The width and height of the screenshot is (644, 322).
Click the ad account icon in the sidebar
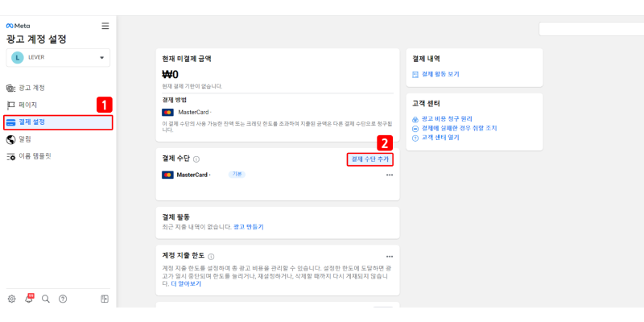pos(11,89)
